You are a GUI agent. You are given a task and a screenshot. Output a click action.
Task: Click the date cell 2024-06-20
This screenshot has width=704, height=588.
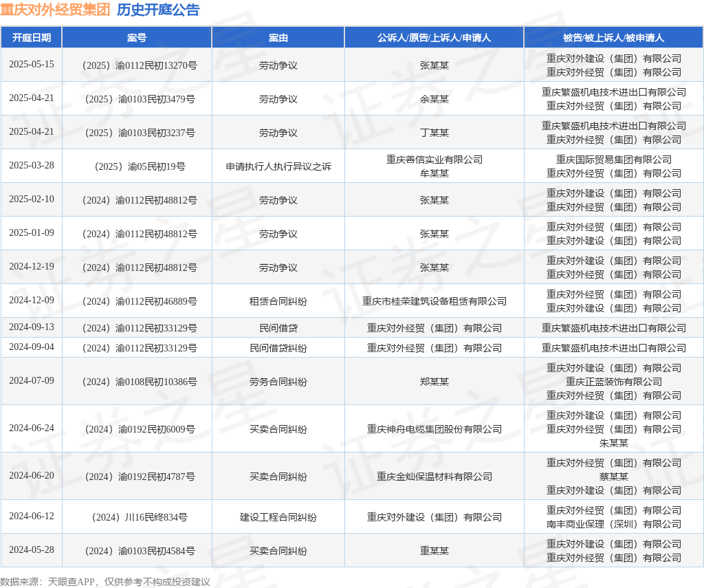pos(32,475)
